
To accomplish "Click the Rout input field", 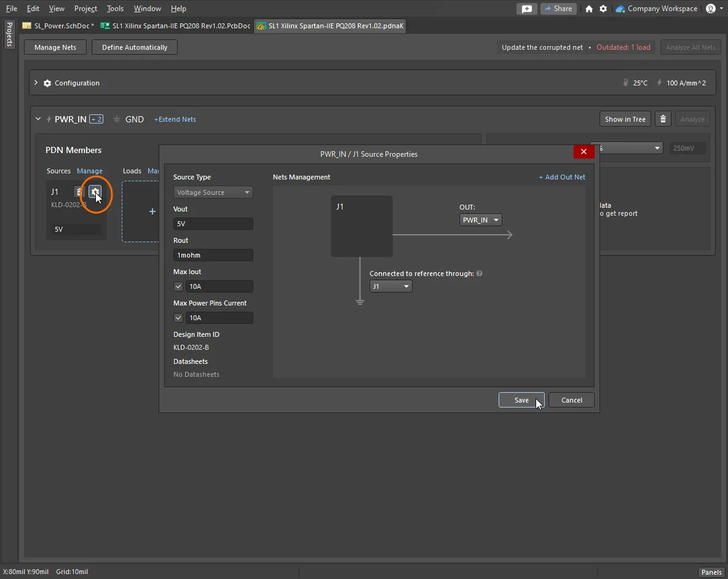I will pyautogui.click(x=213, y=255).
